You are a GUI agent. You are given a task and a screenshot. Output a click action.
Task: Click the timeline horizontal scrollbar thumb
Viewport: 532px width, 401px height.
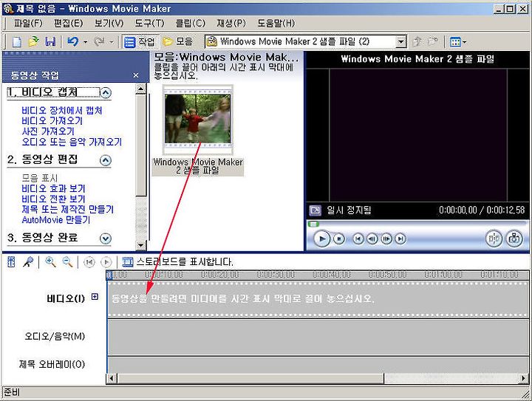[250, 378]
